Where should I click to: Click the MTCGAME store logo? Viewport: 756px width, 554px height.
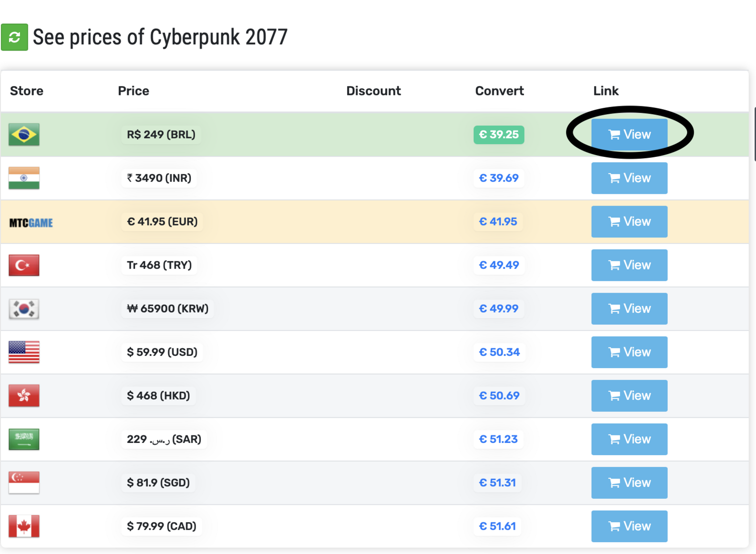31,223
